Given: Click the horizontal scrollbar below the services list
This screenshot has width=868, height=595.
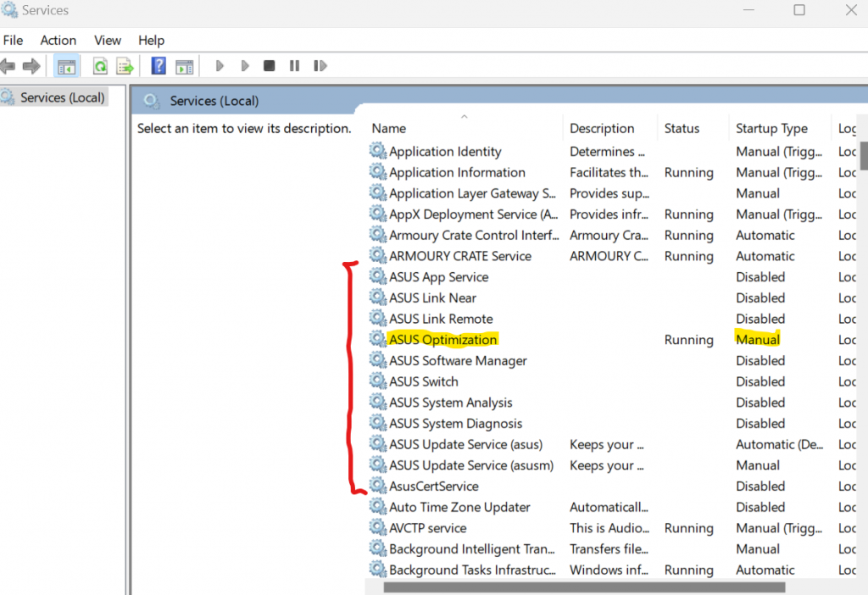Looking at the screenshot, I should click(583, 587).
